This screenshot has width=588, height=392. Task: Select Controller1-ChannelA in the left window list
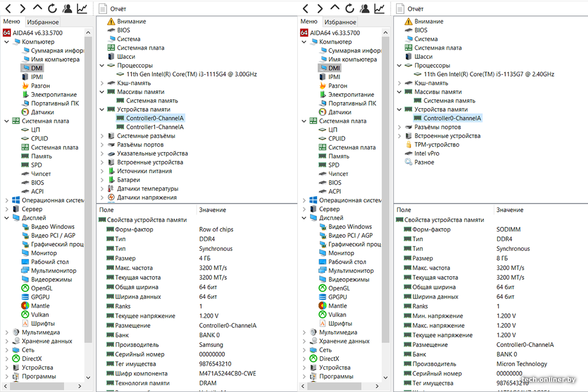150,127
